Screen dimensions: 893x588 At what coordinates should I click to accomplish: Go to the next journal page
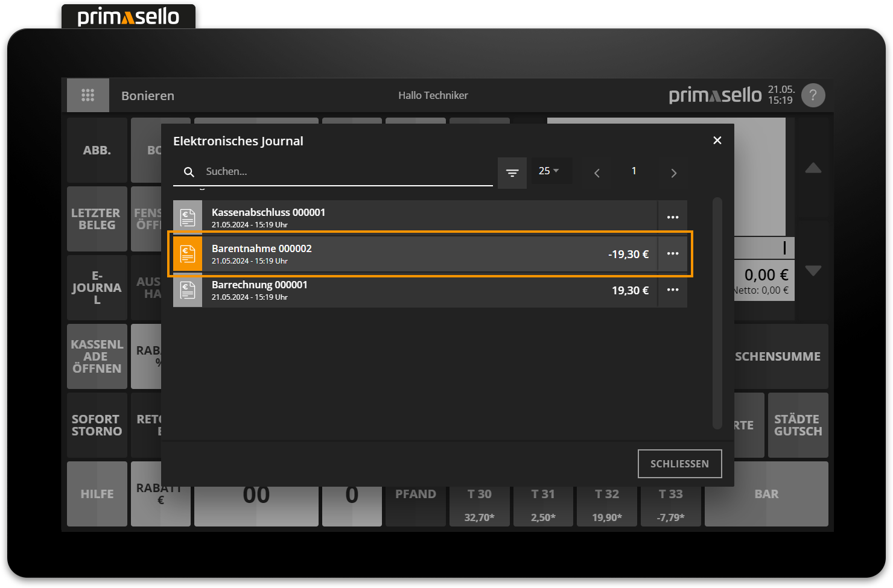coord(673,173)
